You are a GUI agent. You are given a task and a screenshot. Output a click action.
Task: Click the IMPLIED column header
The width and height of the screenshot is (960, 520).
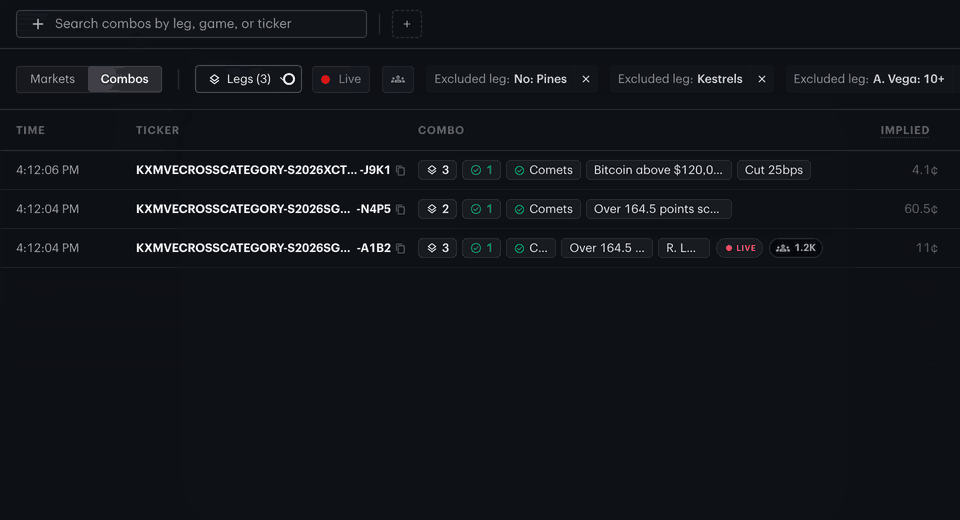click(x=904, y=130)
